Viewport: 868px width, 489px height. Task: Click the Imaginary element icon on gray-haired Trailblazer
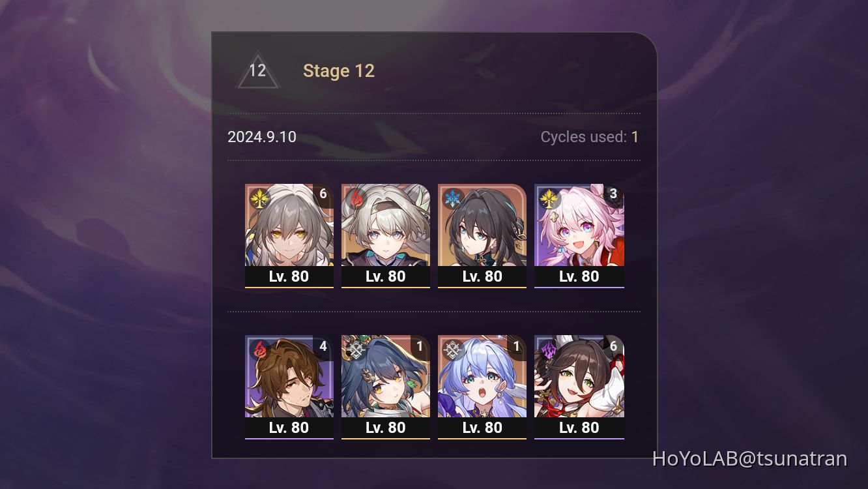260,199
